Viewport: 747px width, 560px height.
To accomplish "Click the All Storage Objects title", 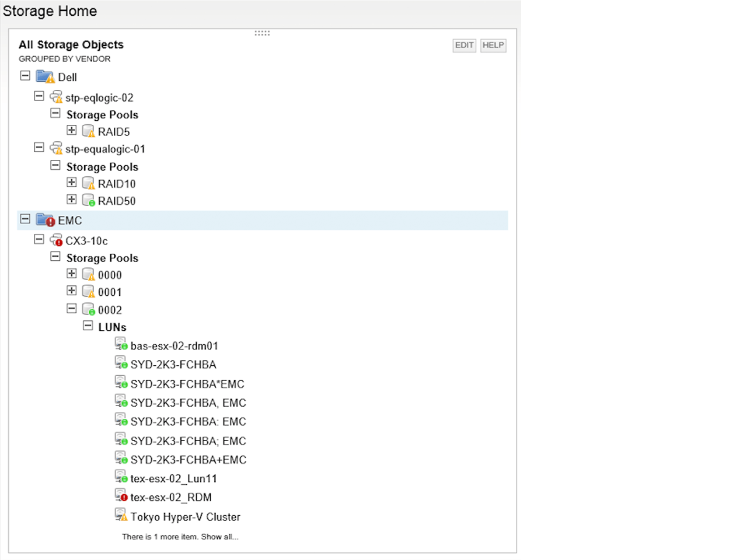I will point(71,45).
